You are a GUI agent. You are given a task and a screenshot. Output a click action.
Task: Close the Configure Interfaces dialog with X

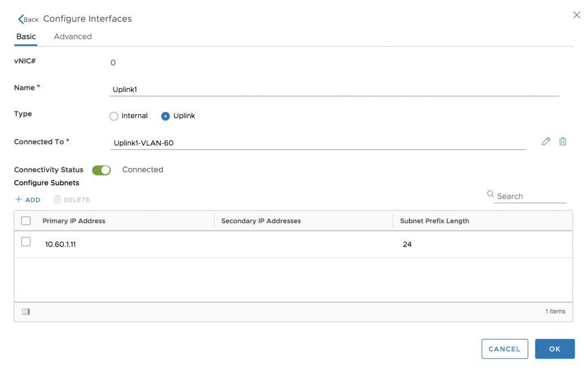(577, 15)
